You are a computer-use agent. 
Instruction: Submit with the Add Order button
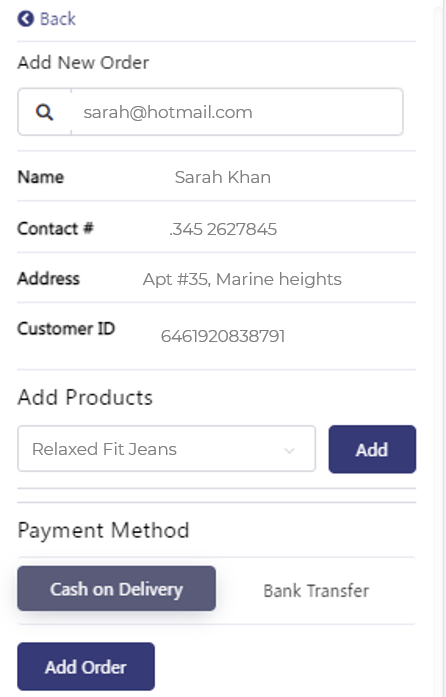pyautogui.click(x=86, y=666)
